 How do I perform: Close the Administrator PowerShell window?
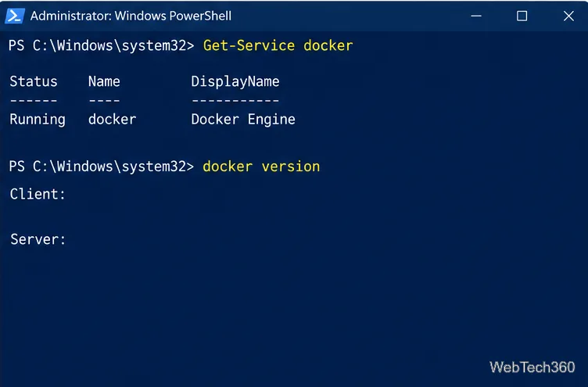(568, 16)
